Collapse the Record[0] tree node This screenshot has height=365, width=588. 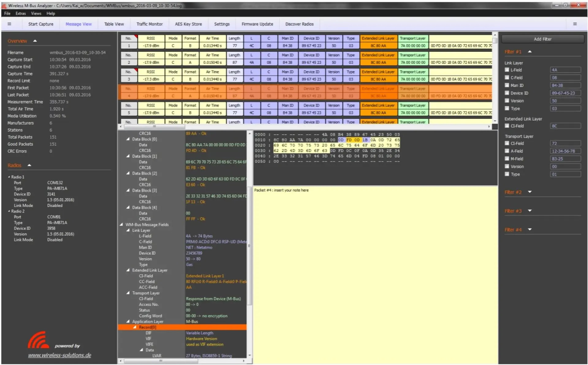135,327
